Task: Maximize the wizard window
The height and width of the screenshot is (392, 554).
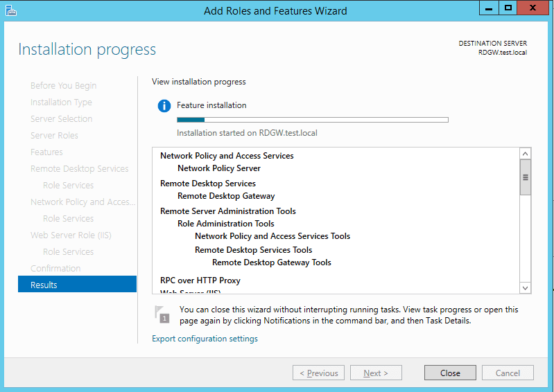Action: pyautogui.click(x=508, y=8)
